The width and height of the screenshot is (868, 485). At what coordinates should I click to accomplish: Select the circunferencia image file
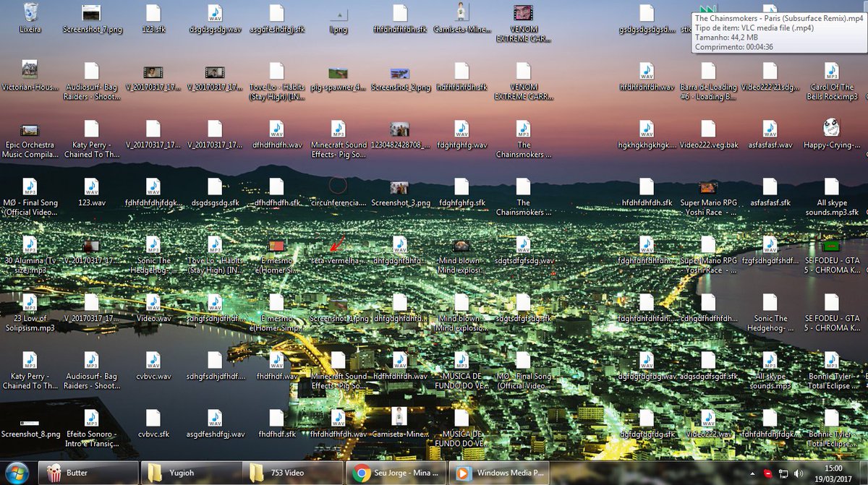point(338,192)
